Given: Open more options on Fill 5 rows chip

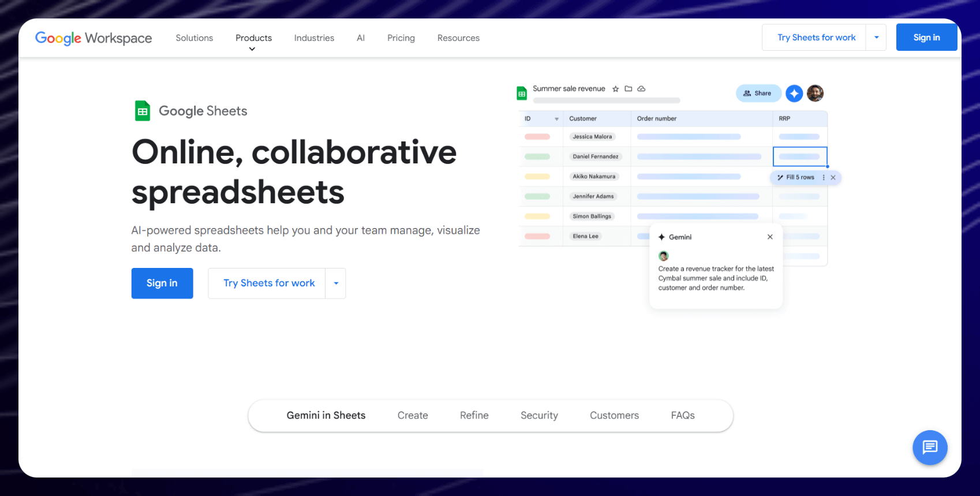Looking at the screenshot, I should coord(824,177).
